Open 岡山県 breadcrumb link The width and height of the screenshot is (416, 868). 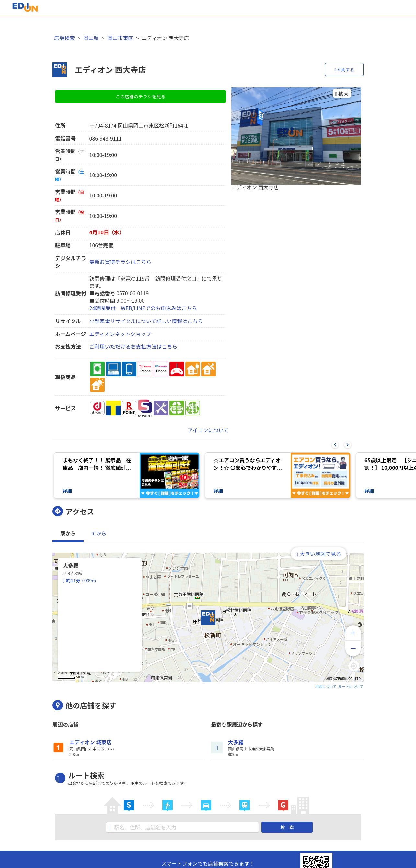pos(91,38)
